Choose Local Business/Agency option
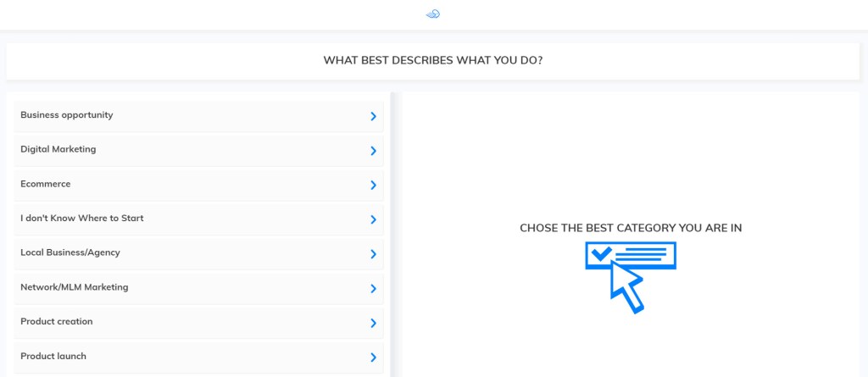This screenshot has width=868, height=377. [70, 252]
